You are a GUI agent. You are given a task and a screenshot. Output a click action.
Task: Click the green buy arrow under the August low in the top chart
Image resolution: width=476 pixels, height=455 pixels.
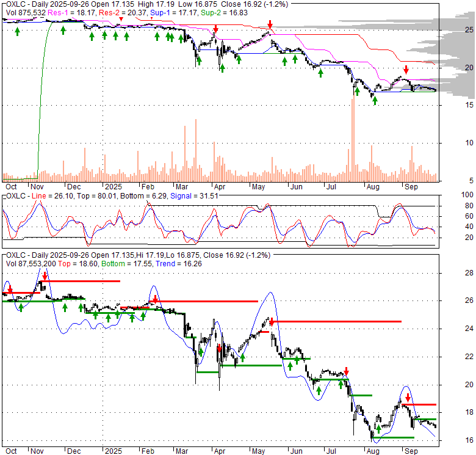click(375, 101)
